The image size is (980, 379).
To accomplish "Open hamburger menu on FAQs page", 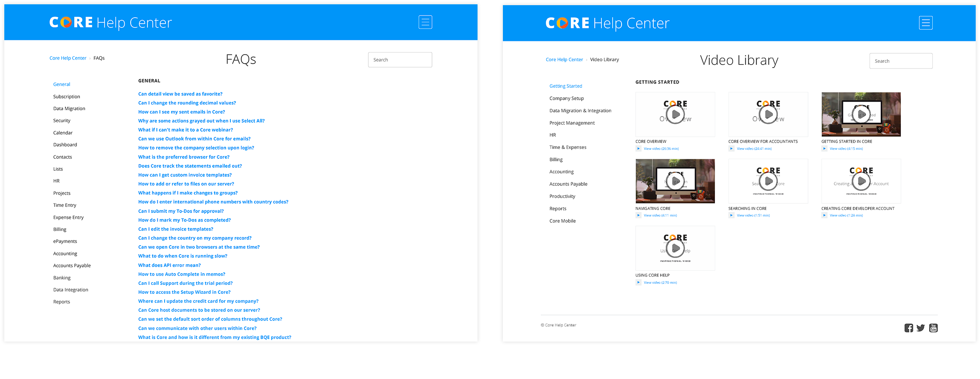I will 425,22.
